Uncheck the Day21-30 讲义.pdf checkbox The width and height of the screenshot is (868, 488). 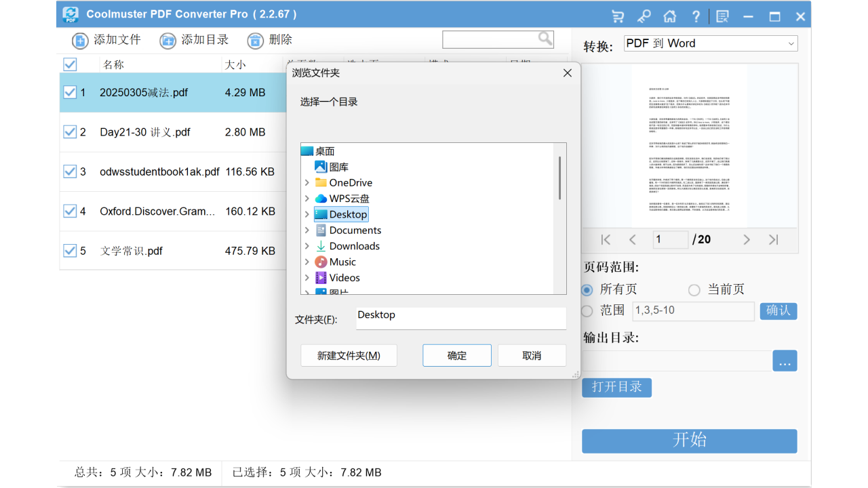pos(71,131)
